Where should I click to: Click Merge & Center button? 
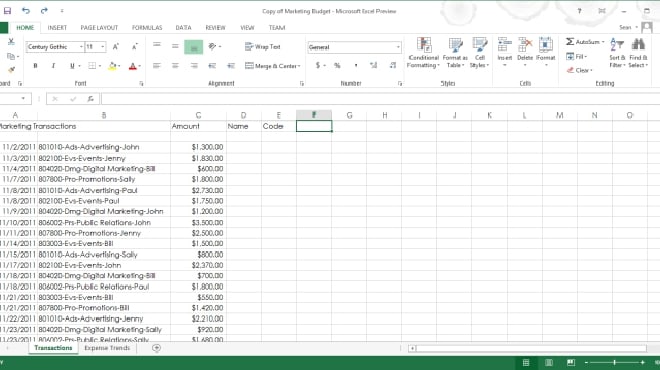click(271, 66)
